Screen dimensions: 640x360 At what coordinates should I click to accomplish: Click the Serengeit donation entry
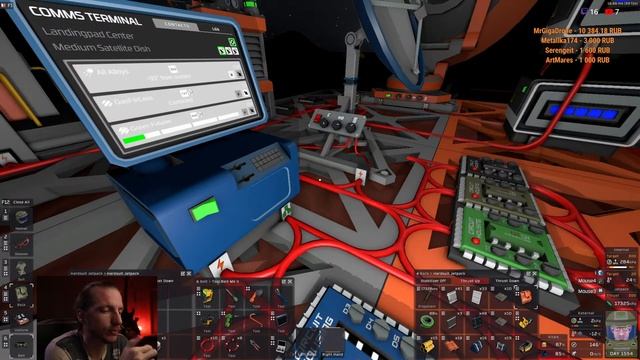[578, 51]
